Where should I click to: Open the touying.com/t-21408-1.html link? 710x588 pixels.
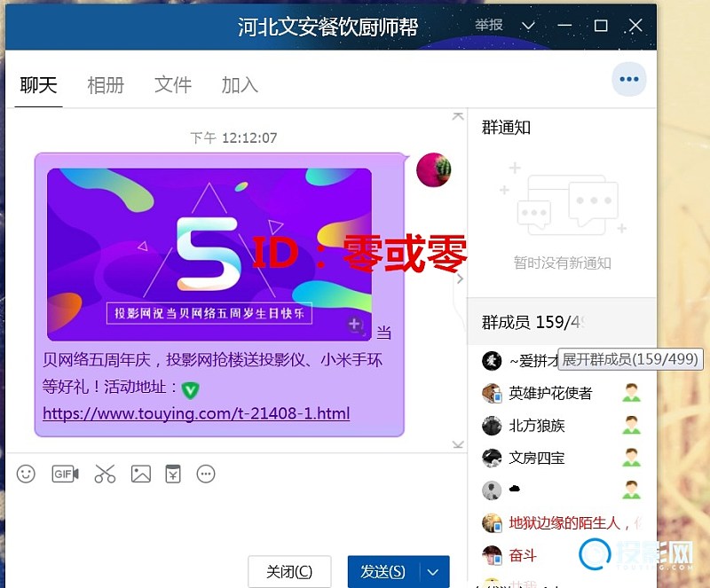[x=196, y=413]
